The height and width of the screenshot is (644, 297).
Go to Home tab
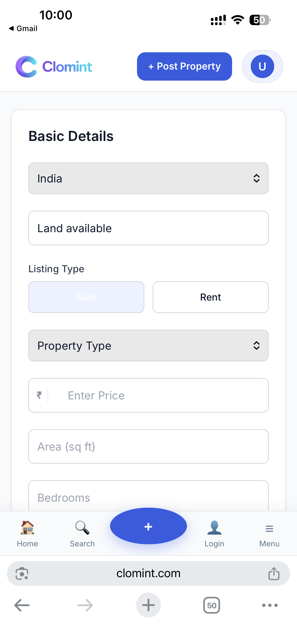[27, 533]
